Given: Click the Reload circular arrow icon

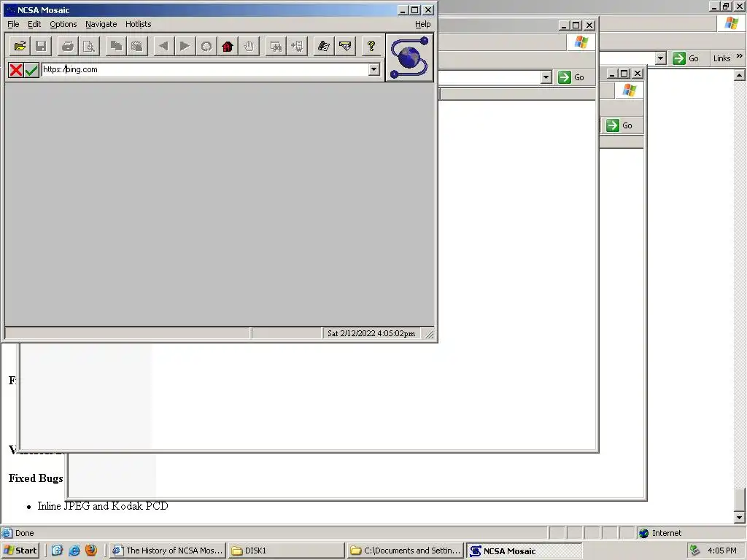Looking at the screenshot, I should tap(206, 46).
